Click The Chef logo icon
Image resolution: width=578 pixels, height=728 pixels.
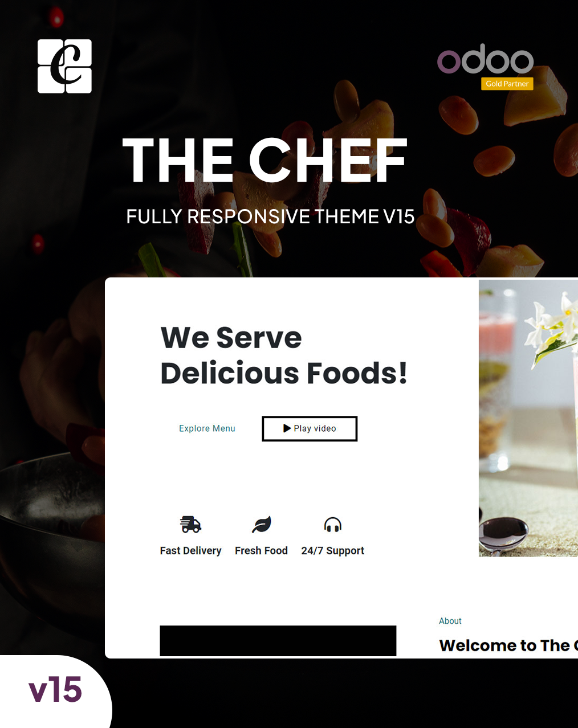tap(64, 66)
